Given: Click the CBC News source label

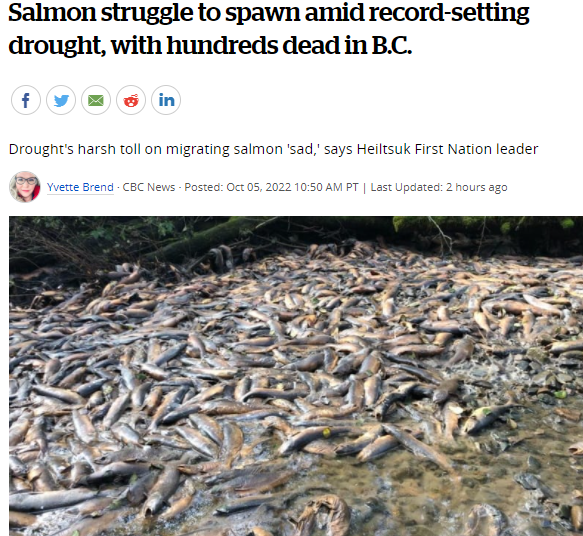Looking at the screenshot, I should click(149, 187).
